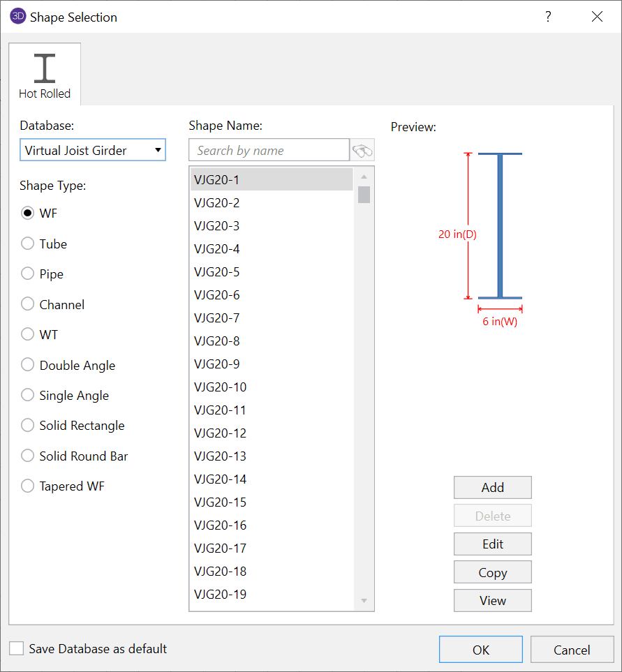This screenshot has width=622, height=672.
Task: View the selected shape details
Action: (x=492, y=600)
